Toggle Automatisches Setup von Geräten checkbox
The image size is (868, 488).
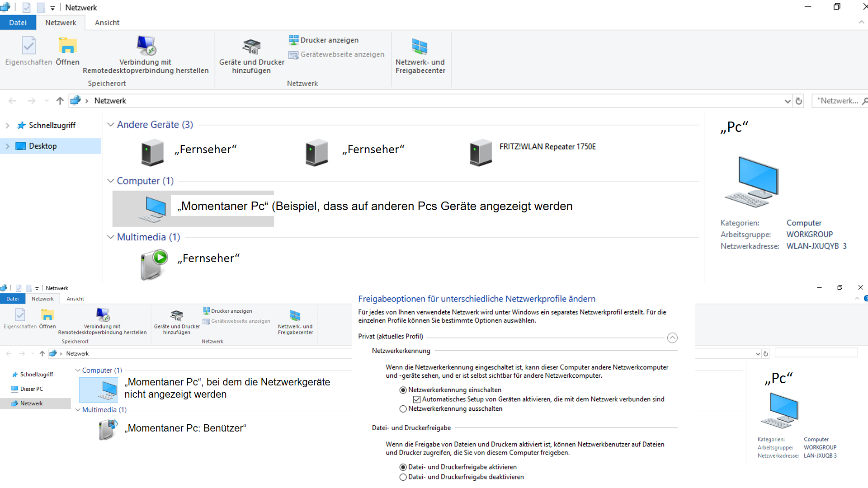[417, 399]
